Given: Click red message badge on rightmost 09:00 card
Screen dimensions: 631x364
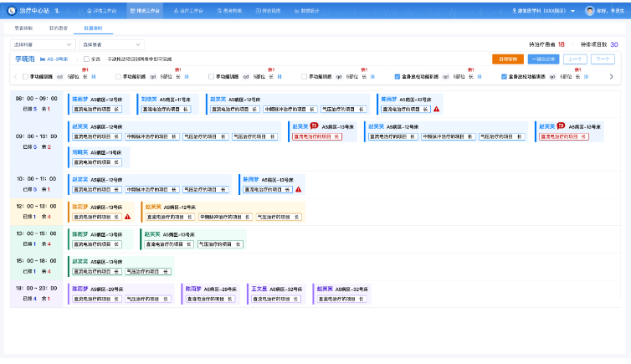Looking at the screenshot, I should click(x=561, y=126).
